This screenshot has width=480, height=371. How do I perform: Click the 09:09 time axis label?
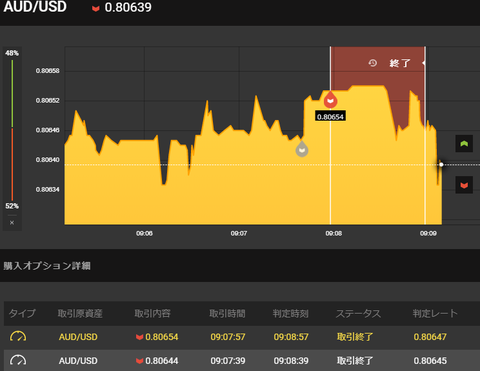click(x=428, y=233)
